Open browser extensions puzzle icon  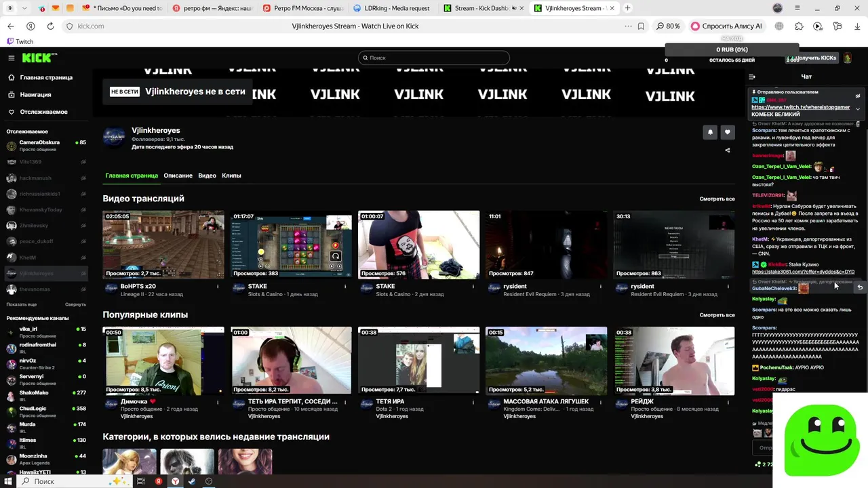(799, 26)
